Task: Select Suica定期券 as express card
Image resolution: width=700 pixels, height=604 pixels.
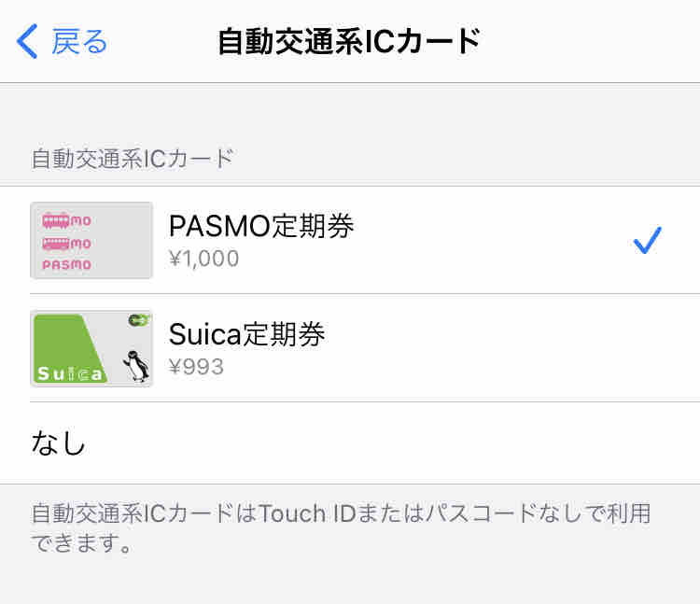Action: 350,348
